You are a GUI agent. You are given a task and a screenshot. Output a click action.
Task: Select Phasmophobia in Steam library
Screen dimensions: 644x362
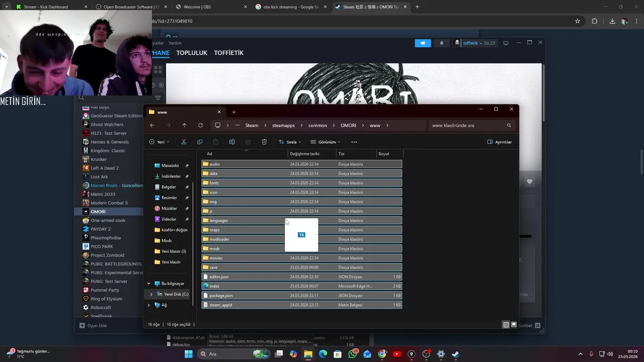[106, 238]
